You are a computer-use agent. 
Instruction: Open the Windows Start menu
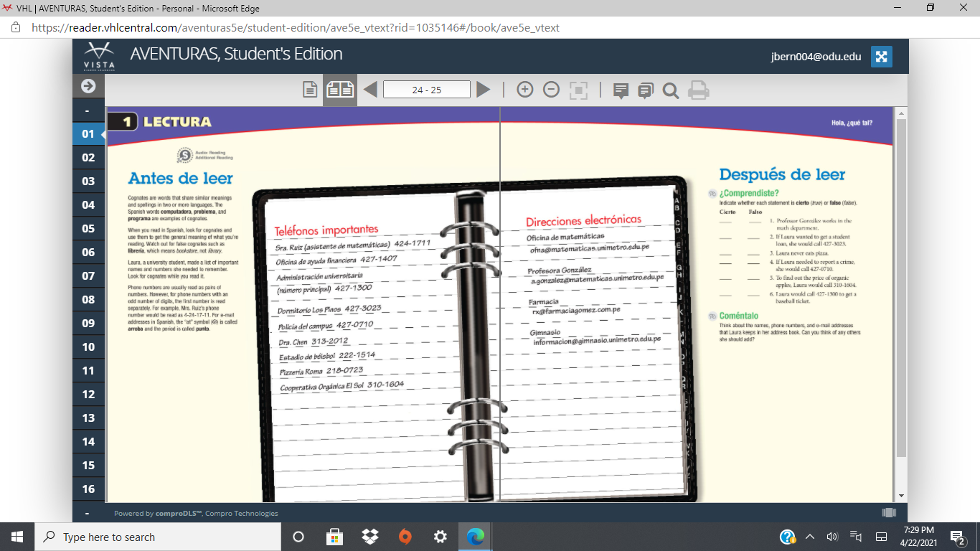click(17, 537)
